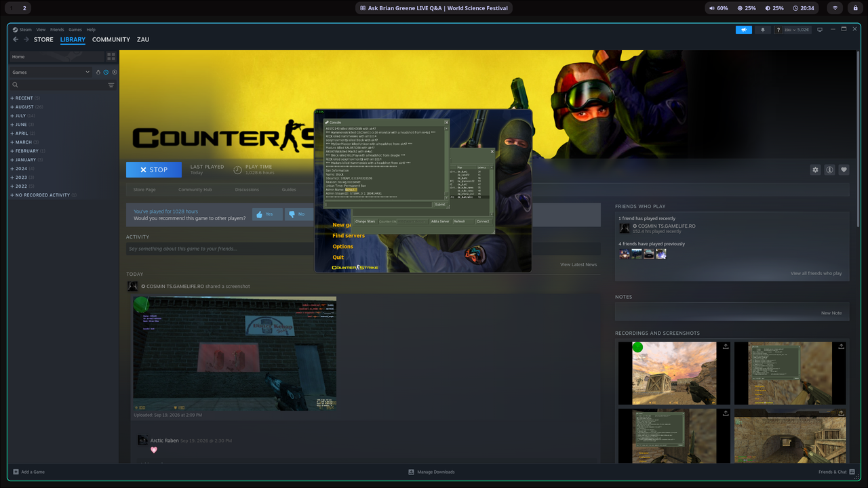
Task: Open Manage Downloads
Action: [x=431, y=472]
